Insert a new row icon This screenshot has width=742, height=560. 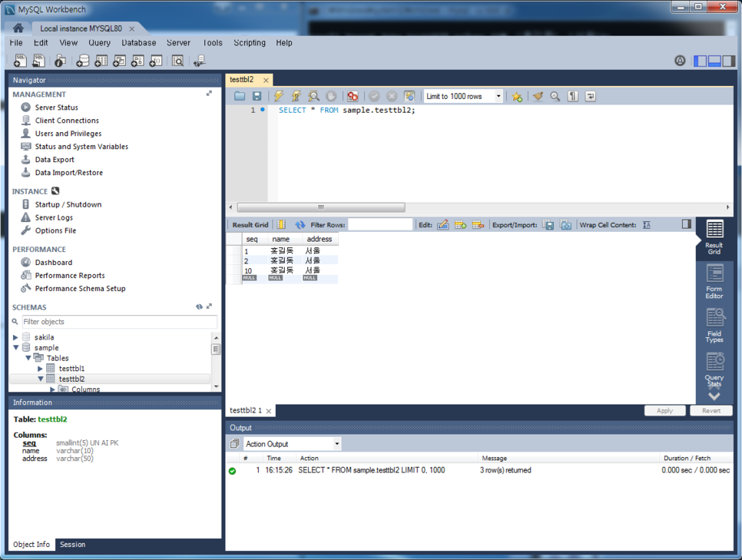click(x=460, y=225)
